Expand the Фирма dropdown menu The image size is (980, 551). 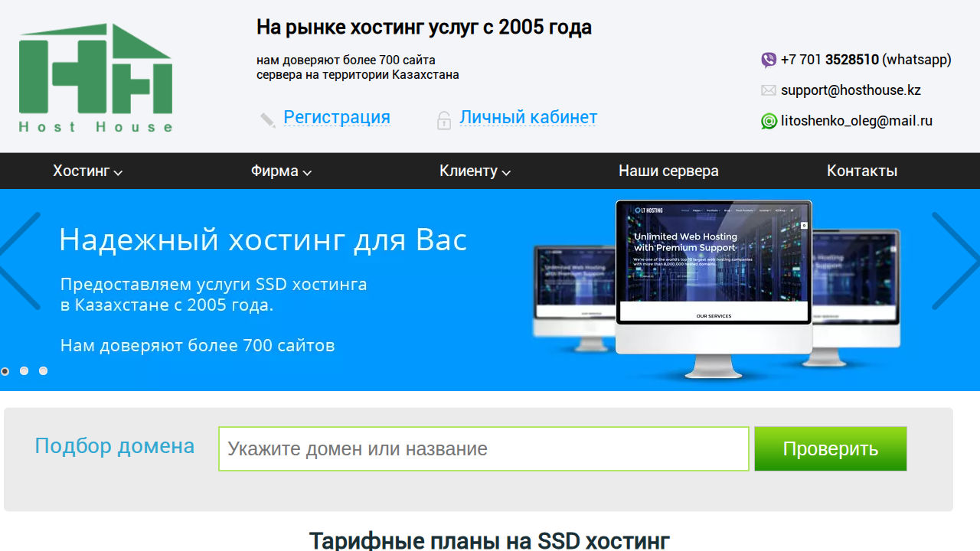tap(281, 171)
